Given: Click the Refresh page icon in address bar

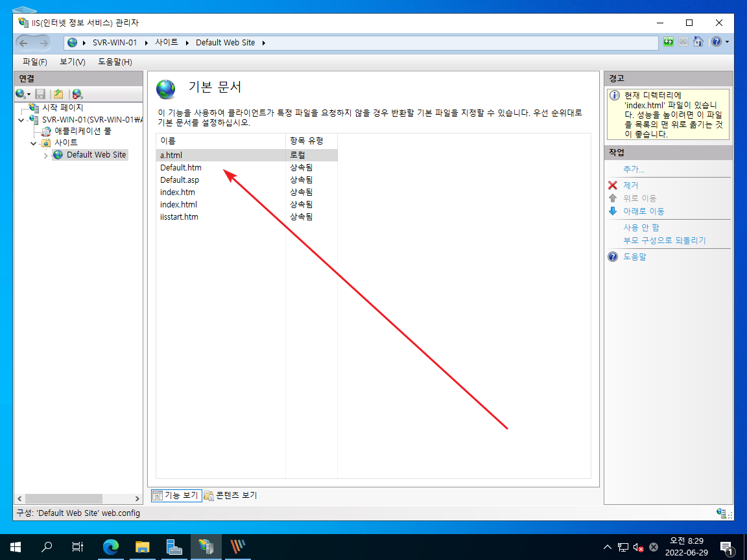Looking at the screenshot, I should [669, 42].
